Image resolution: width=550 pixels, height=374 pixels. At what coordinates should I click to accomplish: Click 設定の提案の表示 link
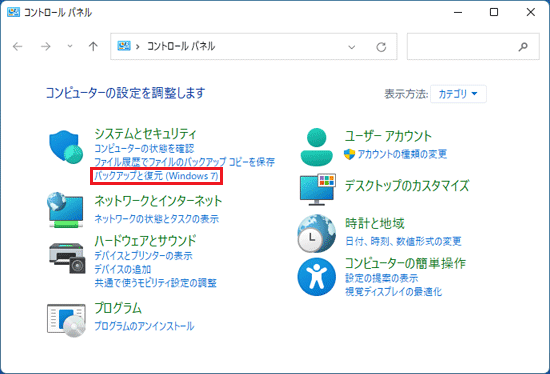pos(382,278)
